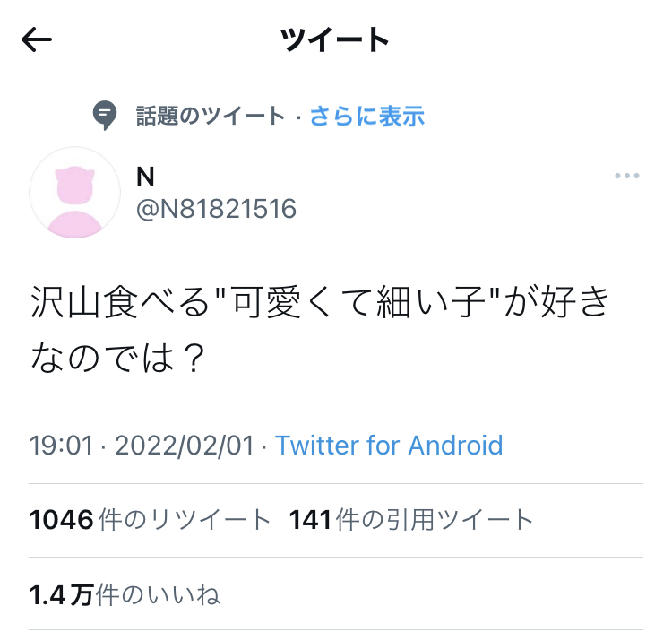View the 141 件の引用ツイート list

click(x=411, y=520)
